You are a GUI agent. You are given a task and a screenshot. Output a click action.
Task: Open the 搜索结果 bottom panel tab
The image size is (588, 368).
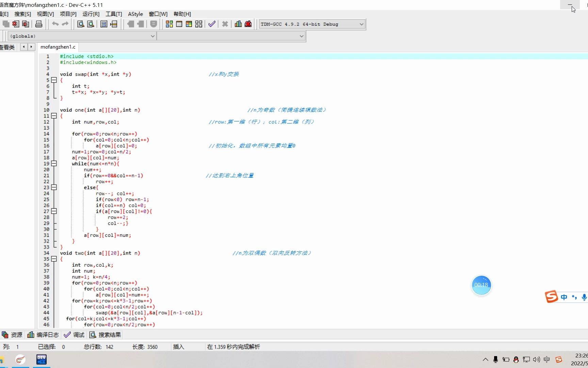click(105, 335)
